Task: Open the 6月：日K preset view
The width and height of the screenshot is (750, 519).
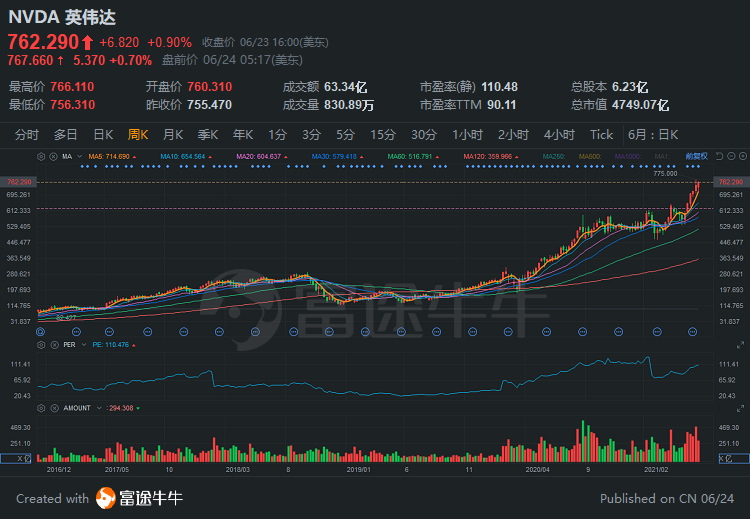Action: pos(653,135)
